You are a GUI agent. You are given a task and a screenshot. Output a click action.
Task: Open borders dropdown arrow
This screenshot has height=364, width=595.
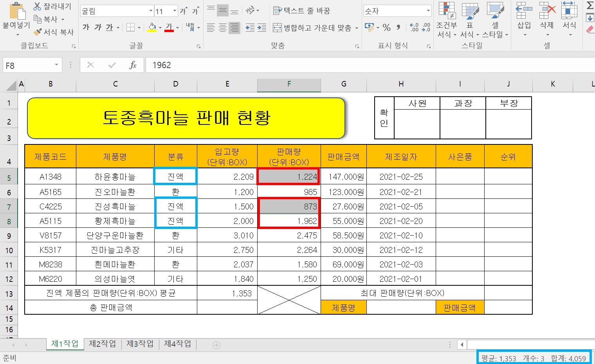pos(139,27)
